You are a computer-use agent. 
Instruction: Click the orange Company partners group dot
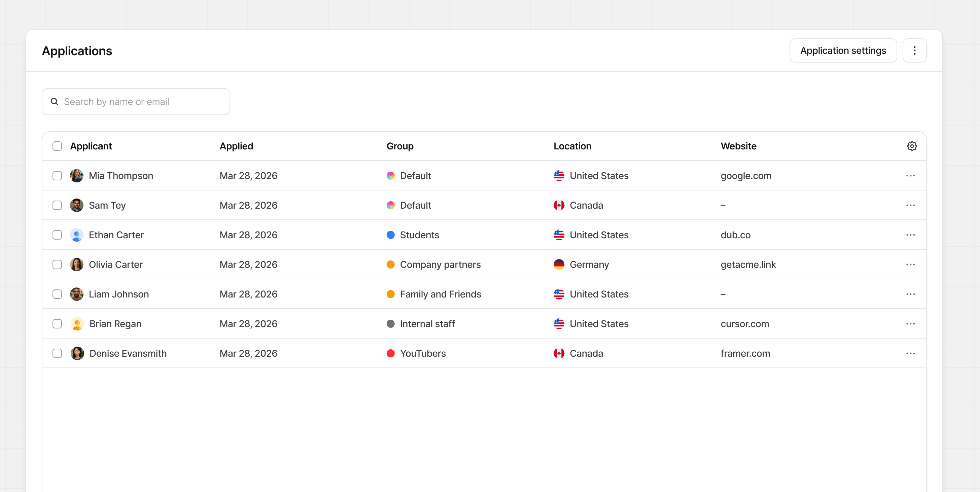click(x=391, y=265)
